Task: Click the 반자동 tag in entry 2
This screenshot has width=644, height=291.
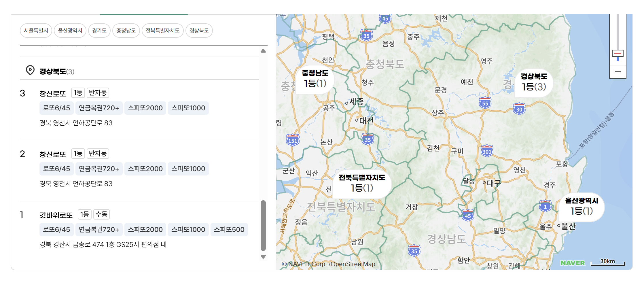Action: pos(98,154)
